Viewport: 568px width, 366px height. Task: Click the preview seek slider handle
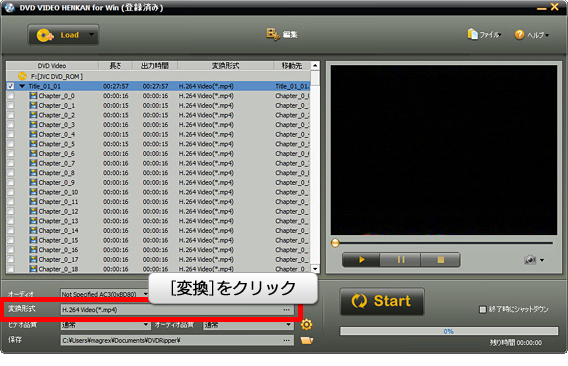click(x=335, y=243)
